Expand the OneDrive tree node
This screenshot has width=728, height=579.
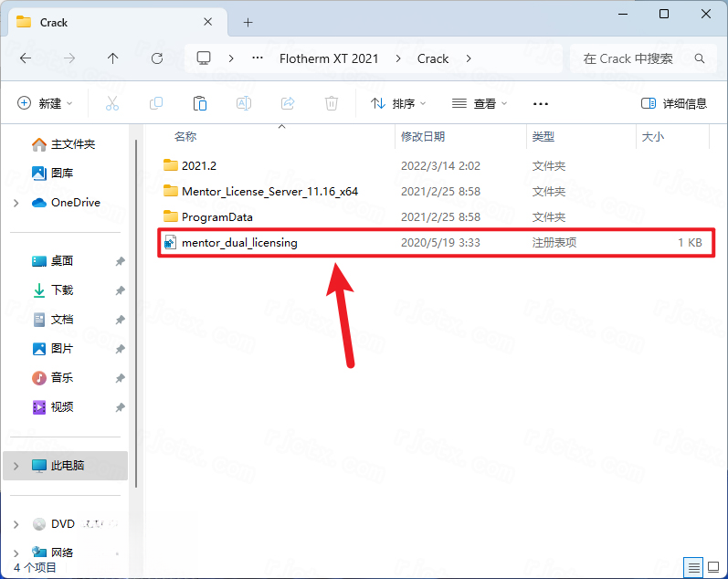[x=16, y=203]
